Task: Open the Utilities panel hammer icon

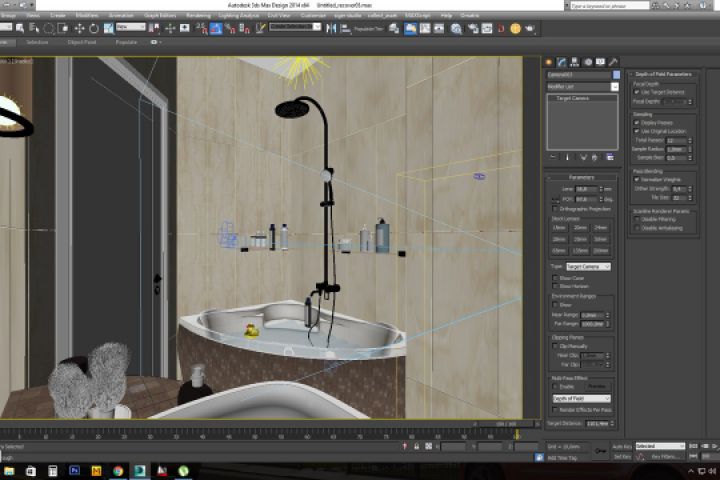Action: coord(613,62)
